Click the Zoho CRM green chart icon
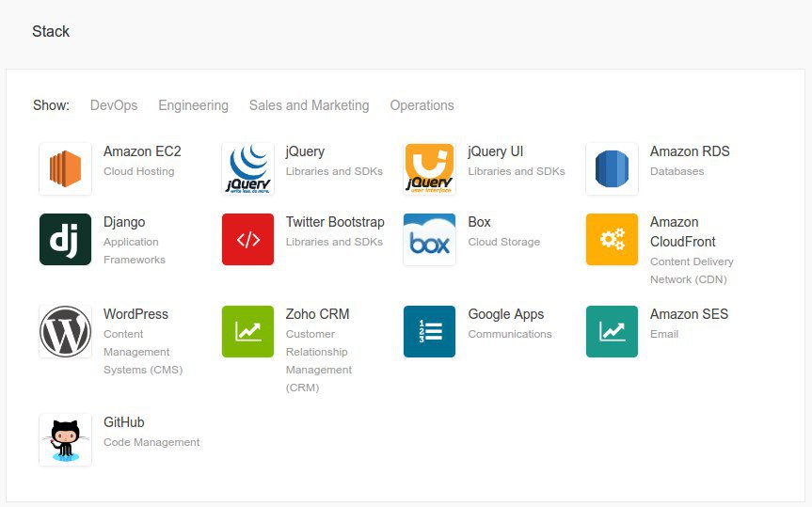 [x=247, y=331]
